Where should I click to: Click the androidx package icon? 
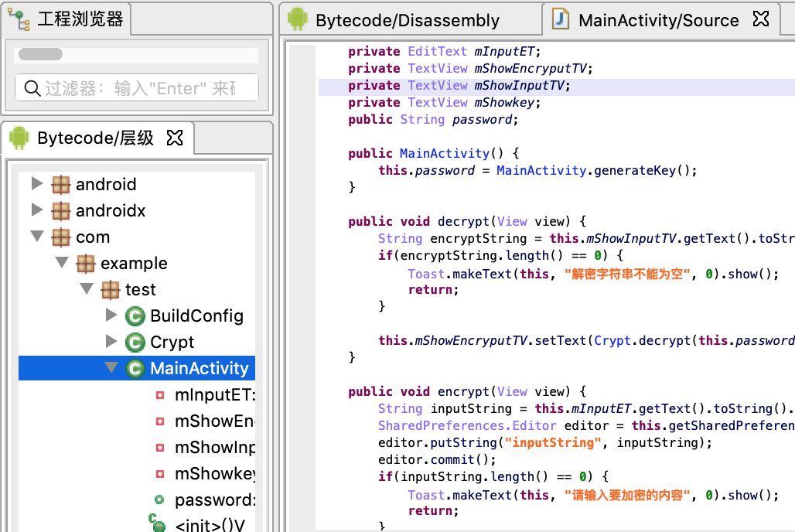61,210
